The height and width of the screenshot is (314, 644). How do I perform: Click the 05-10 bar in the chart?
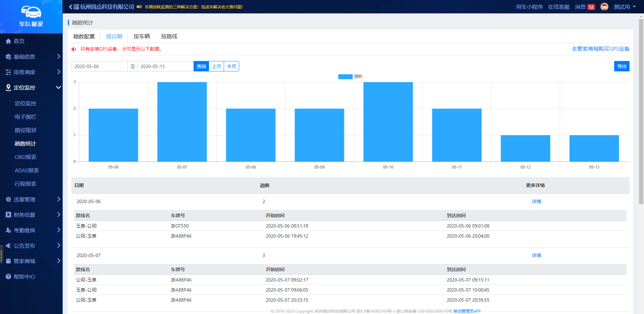[388, 122]
